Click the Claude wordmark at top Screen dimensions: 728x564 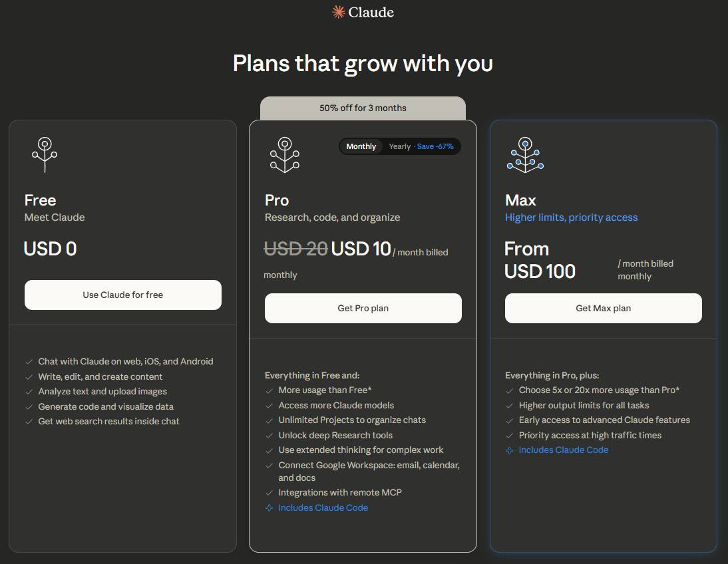[371, 12]
